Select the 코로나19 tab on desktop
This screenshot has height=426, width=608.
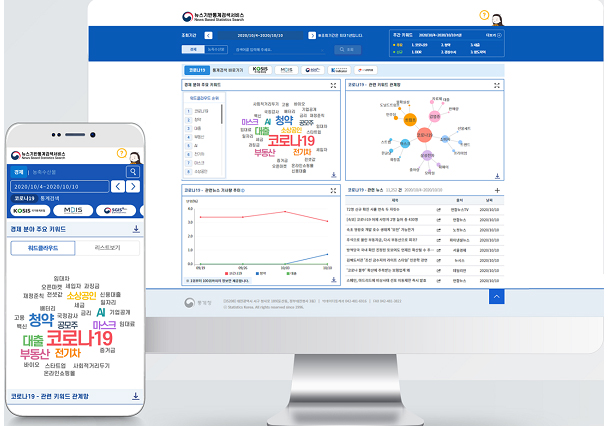click(195, 70)
